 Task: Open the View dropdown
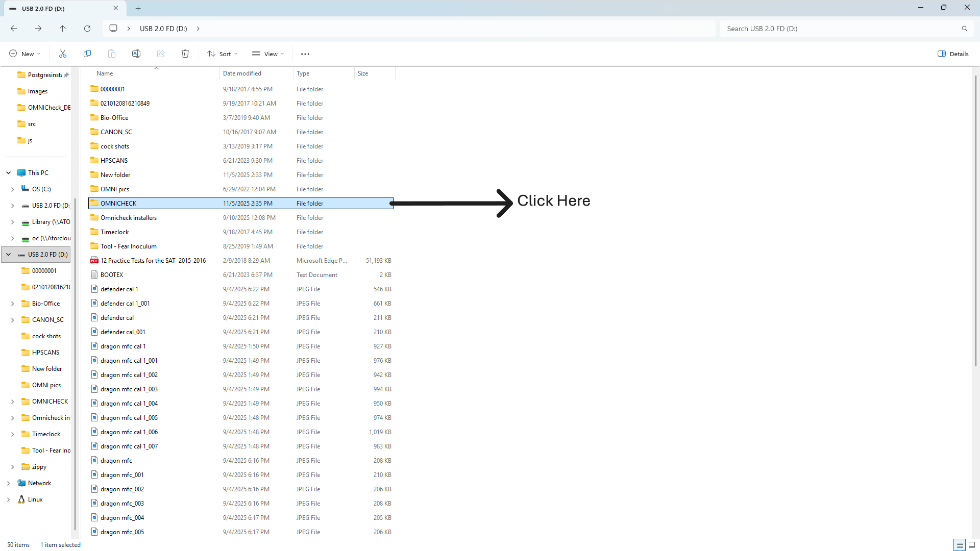268,54
